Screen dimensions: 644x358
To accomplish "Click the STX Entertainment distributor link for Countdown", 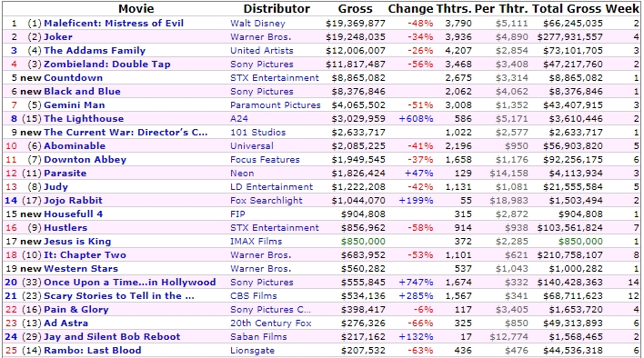I will [x=275, y=78].
